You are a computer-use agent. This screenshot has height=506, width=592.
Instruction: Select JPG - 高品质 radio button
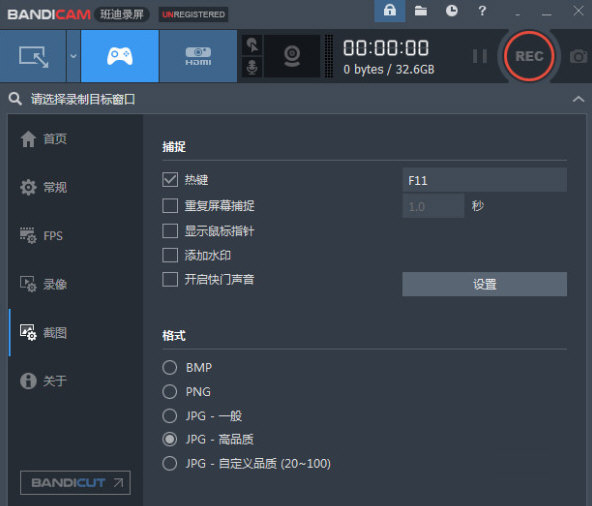[170, 439]
